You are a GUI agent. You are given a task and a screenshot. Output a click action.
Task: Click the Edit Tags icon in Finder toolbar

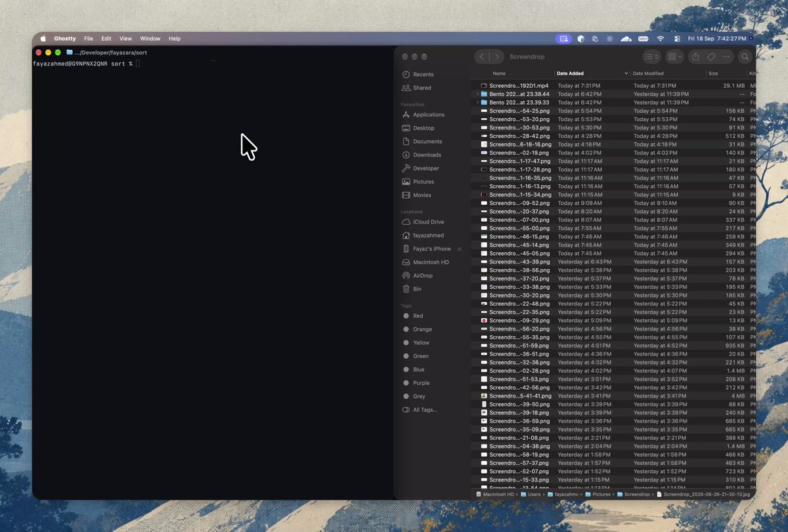coord(711,56)
